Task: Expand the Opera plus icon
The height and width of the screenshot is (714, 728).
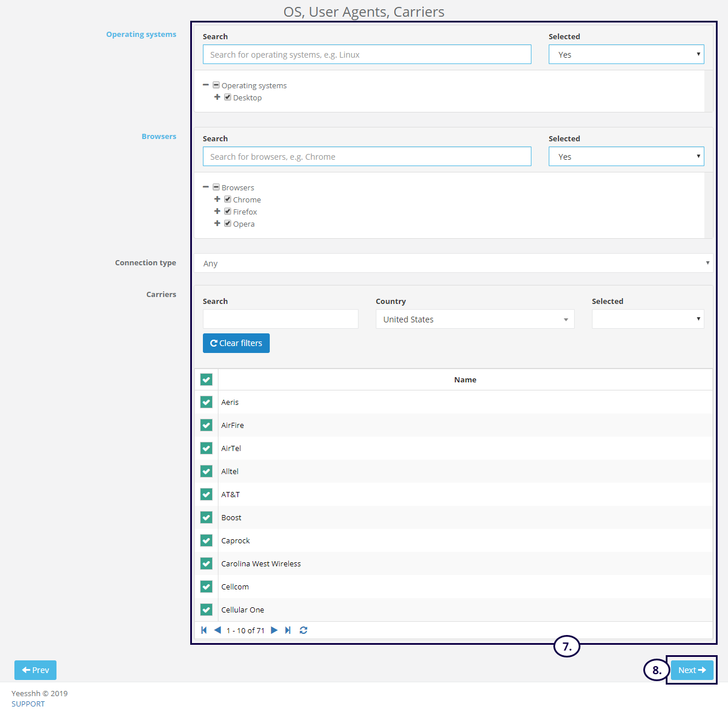Action: click(x=217, y=224)
